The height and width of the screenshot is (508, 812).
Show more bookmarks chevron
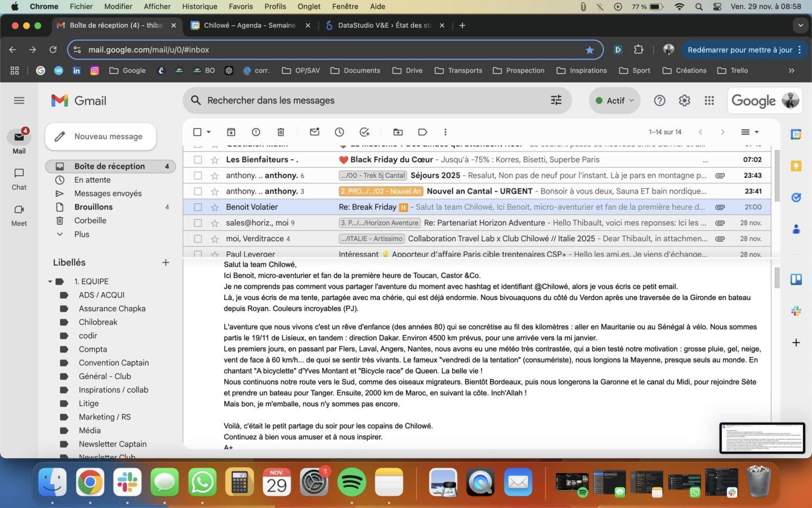click(x=791, y=70)
